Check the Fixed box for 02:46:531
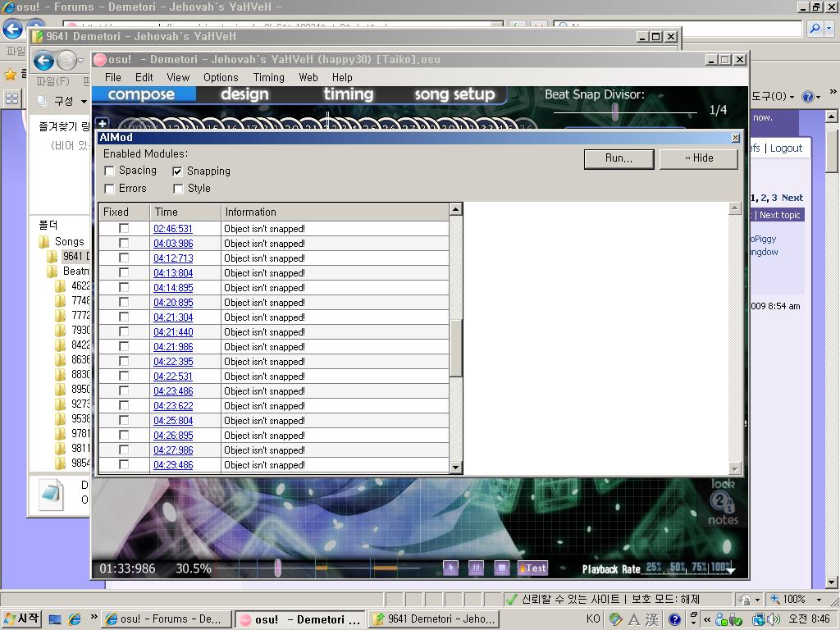Image resolution: width=840 pixels, height=630 pixels. pyautogui.click(x=124, y=228)
